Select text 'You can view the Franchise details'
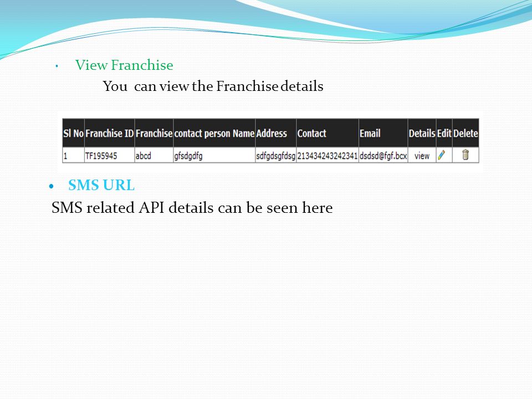This screenshot has height=399, width=532. (213, 86)
